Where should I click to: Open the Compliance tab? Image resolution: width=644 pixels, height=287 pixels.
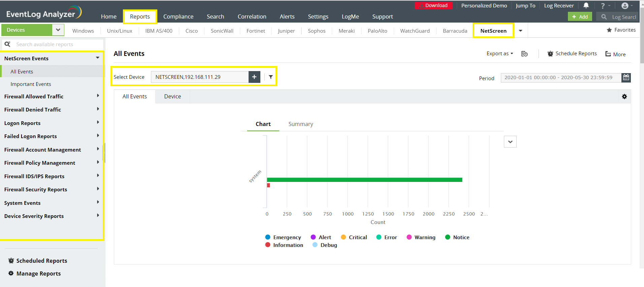(x=179, y=17)
